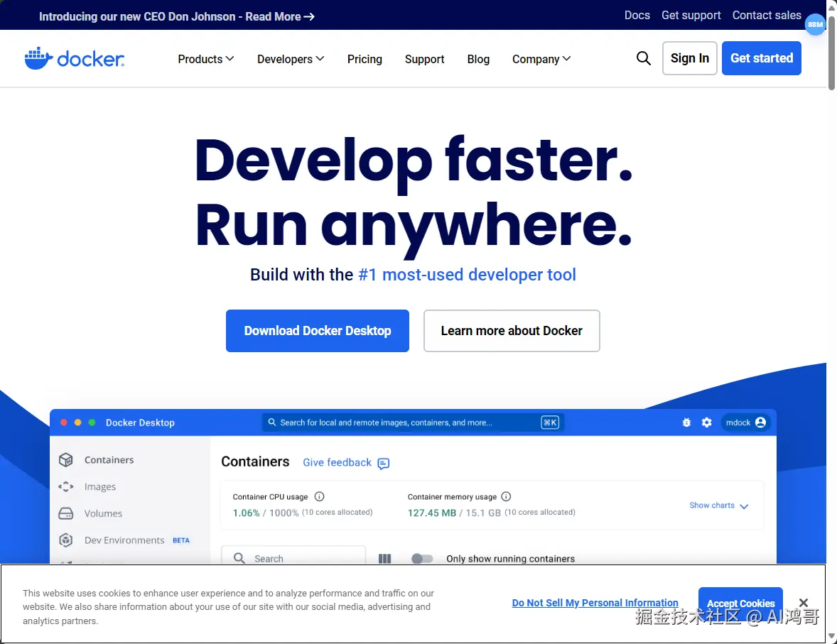The image size is (837, 644).
Task: Open the Get support link
Action: (691, 16)
